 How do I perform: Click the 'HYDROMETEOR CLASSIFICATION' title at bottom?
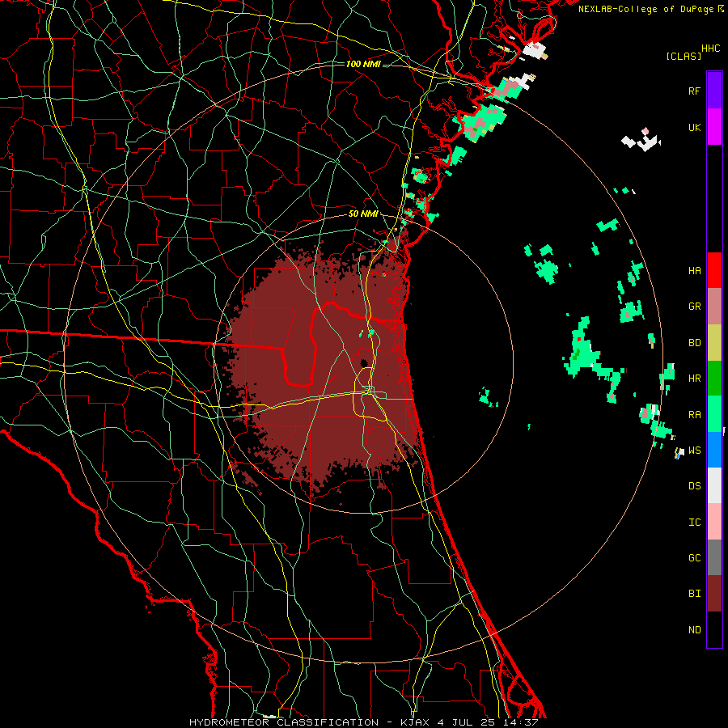pos(284,722)
